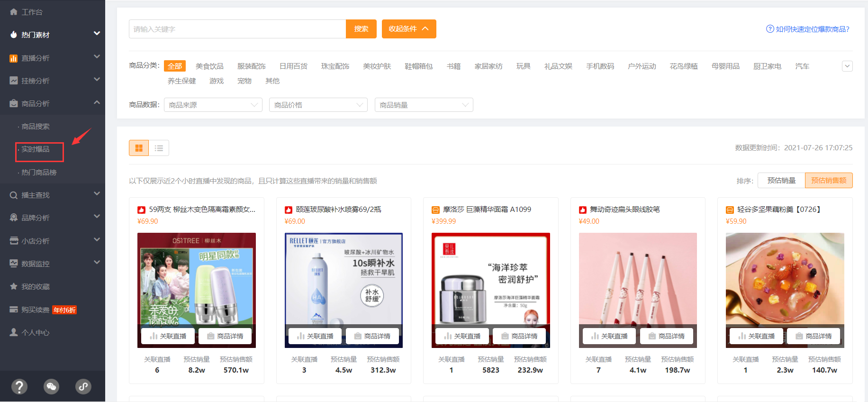This screenshot has height=402, width=868.
Task: Click 商品详情 on the 颐莲玻尿酸 card
Action: click(x=372, y=336)
